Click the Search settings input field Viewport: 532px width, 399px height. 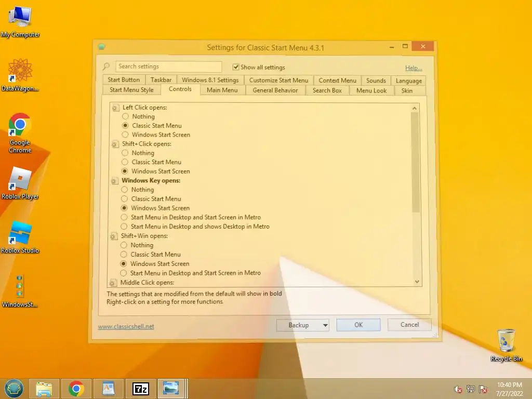click(x=169, y=66)
